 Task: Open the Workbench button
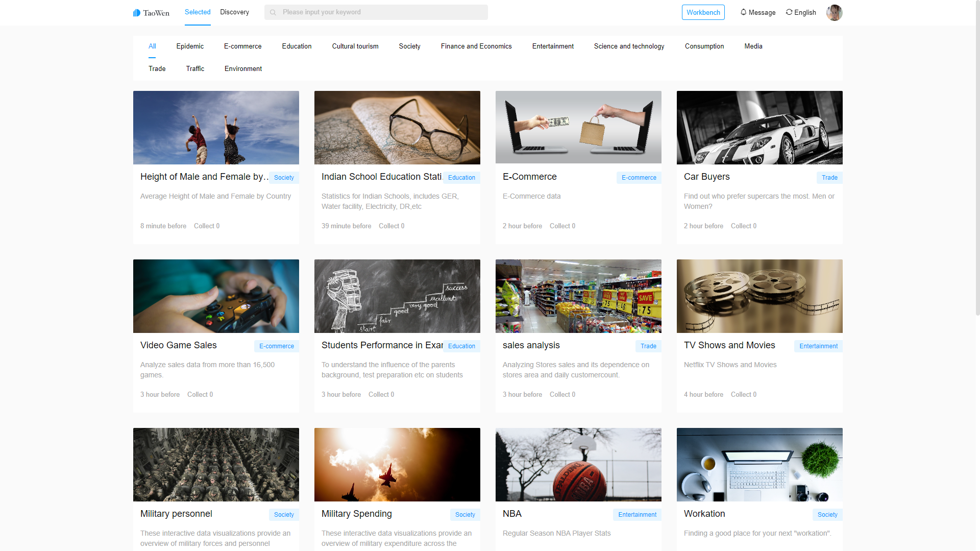pyautogui.click(x=703, y=12)
